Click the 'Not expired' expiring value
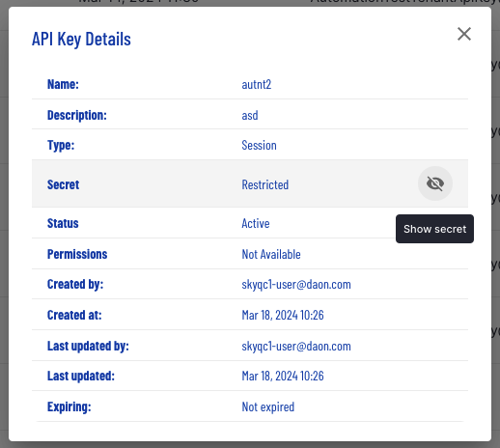This screenshot has width=500, height=448. coord(267,406)
